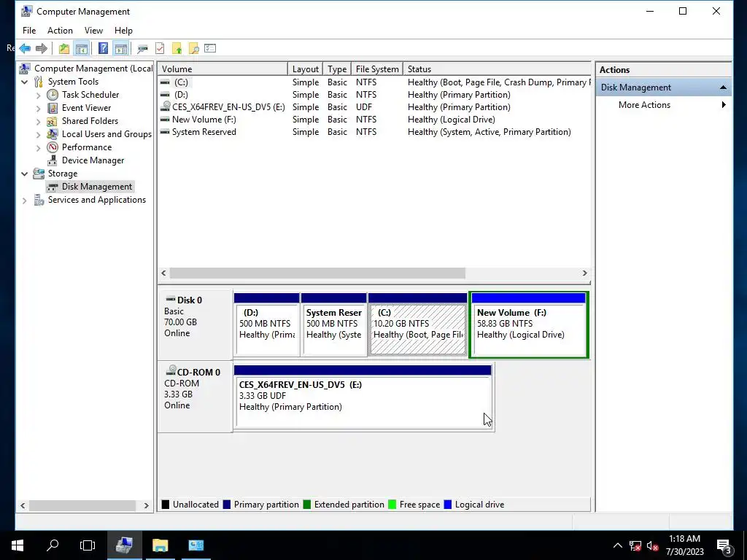The image size is (747, 560).
Task: Sort by the Volume column header
Action: [x=222, y=69]
